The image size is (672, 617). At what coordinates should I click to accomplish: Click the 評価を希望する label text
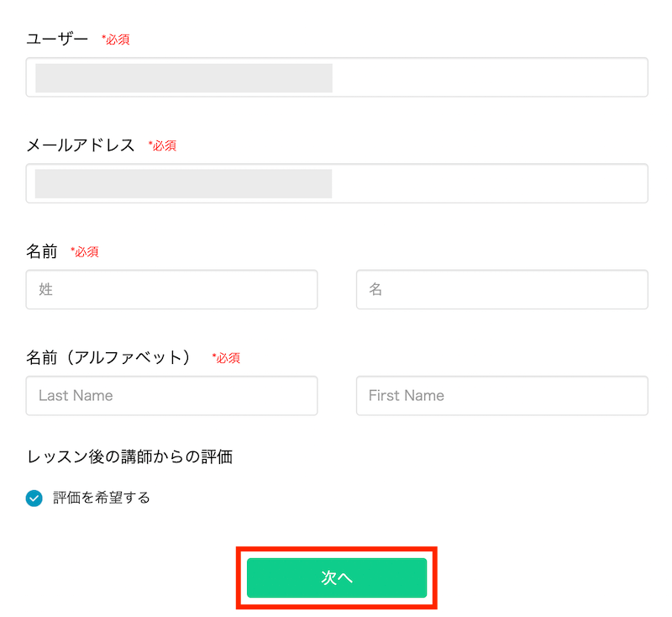coord(102,498)
